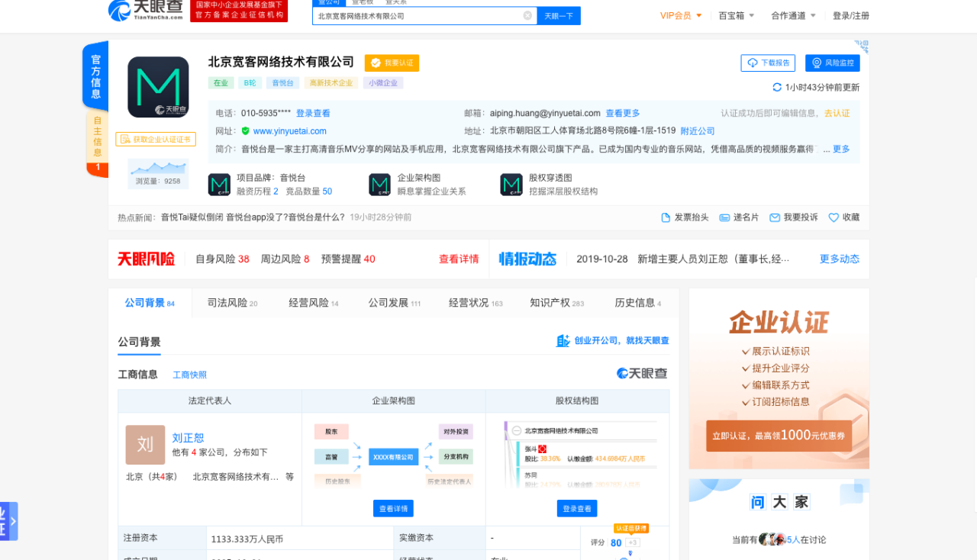Click the refresh icon beside update time

click(x=777, y=87)
